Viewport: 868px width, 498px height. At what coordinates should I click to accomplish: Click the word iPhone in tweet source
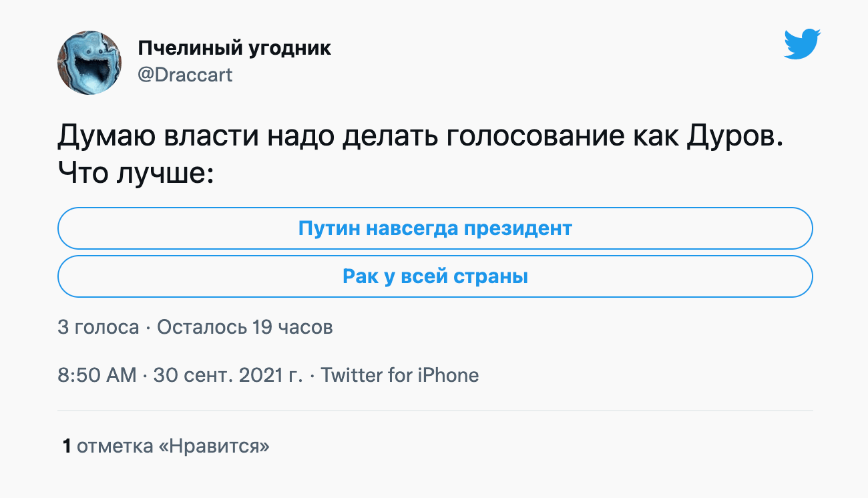448,375
